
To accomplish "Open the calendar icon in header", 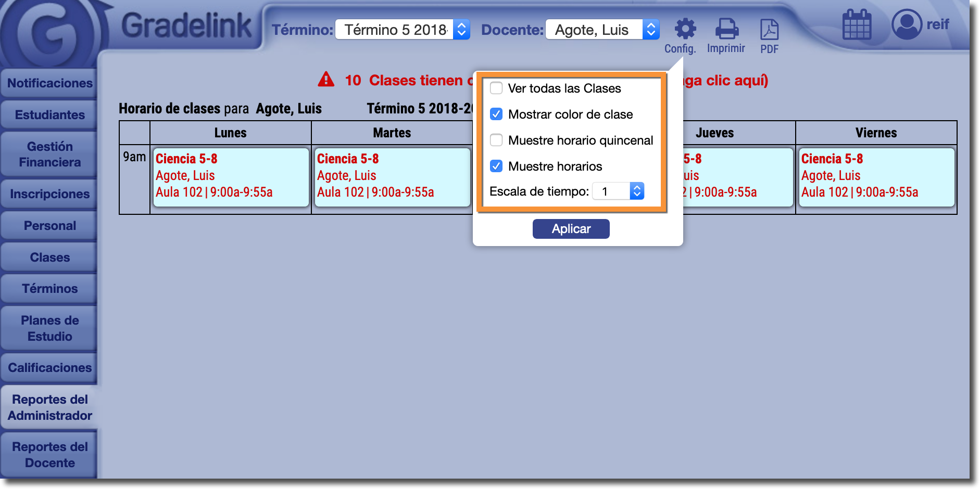I will 857,25.
